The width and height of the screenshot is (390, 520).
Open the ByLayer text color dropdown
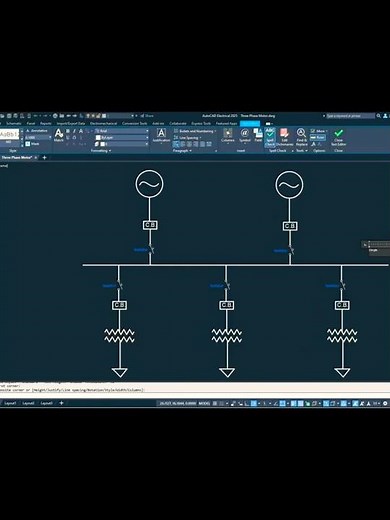pyautogui.click(x=122, y=137)
